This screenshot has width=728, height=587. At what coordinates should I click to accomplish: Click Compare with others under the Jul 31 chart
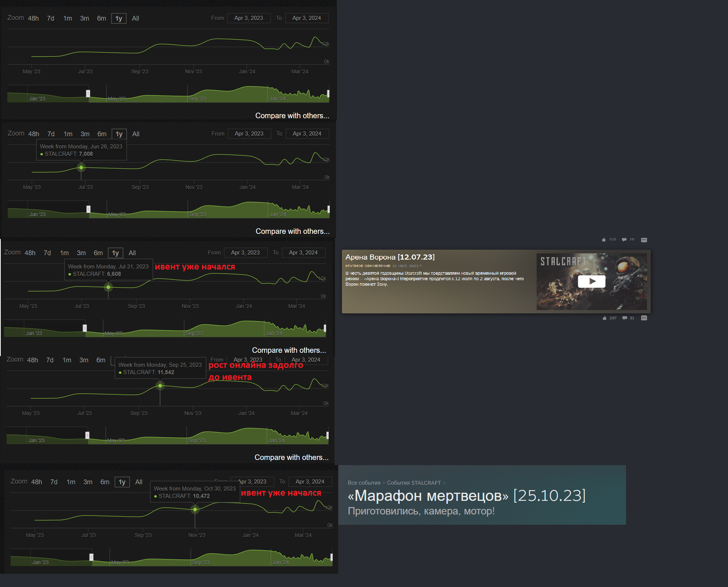tap(289, 350)
